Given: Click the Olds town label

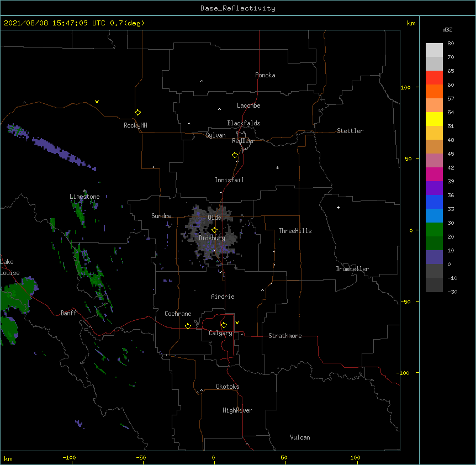Looking at the screenshot, I should (214, 218).
